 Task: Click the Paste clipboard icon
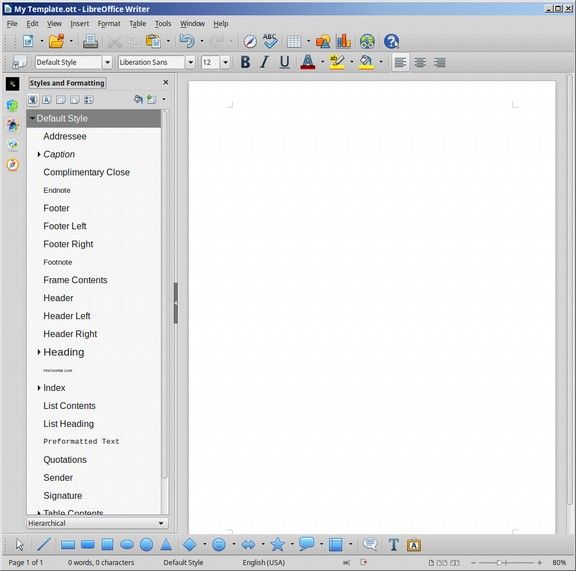click(x=153, y=41)
